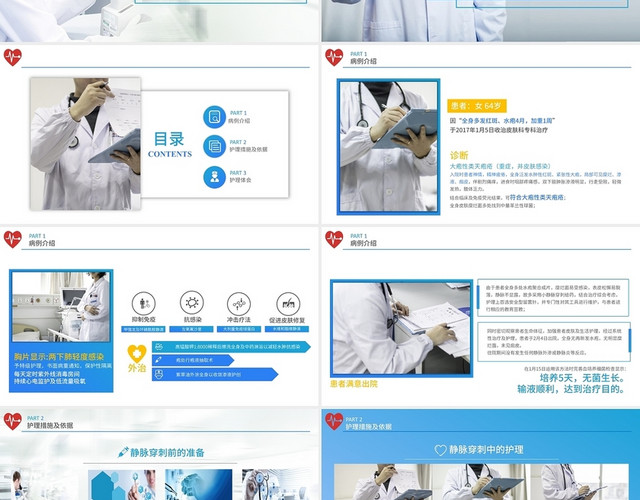Click the photo above 患者满意出院
The width and height of the screenshot is (640, 500).
tap(402, 329)
